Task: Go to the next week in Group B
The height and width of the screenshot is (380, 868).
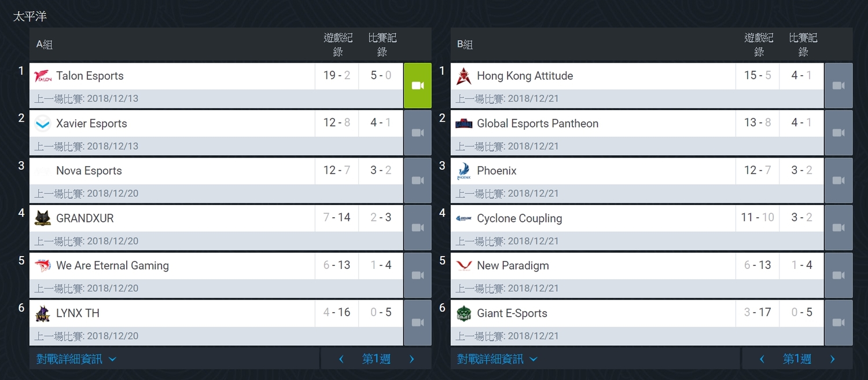Action: click(832, 359)
